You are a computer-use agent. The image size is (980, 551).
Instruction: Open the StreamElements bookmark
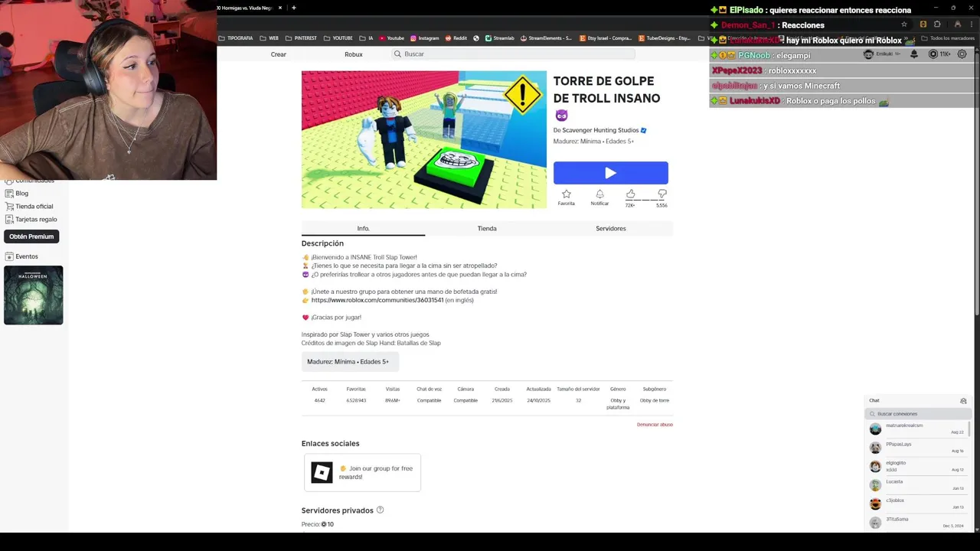pyautogui.click(x=546, y=37)
